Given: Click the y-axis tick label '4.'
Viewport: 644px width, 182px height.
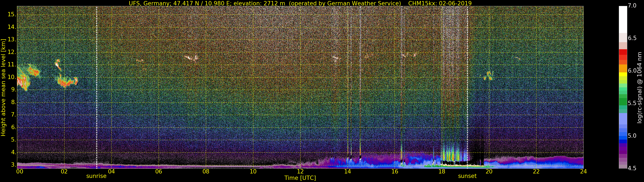Looking at the screenshot, I should [14, 152].
